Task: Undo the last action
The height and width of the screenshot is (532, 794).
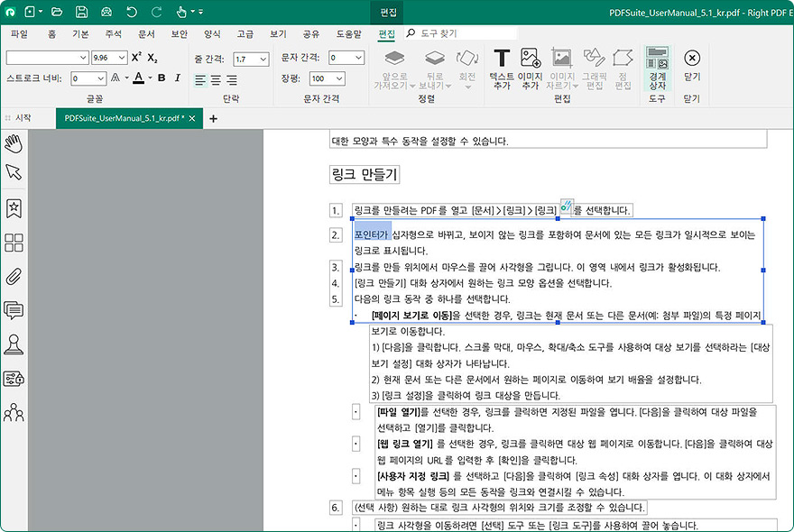Action: (132, 12)
